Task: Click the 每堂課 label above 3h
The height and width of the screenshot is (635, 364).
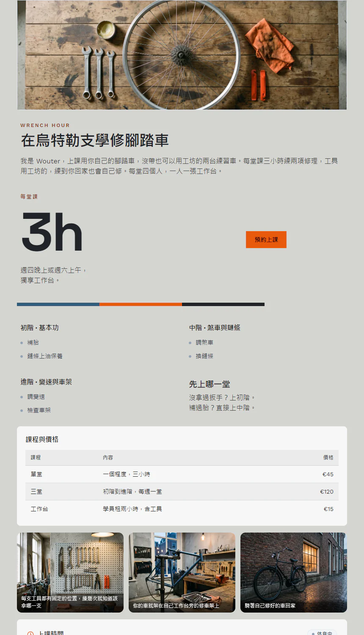Action: [x=29, y=196]
